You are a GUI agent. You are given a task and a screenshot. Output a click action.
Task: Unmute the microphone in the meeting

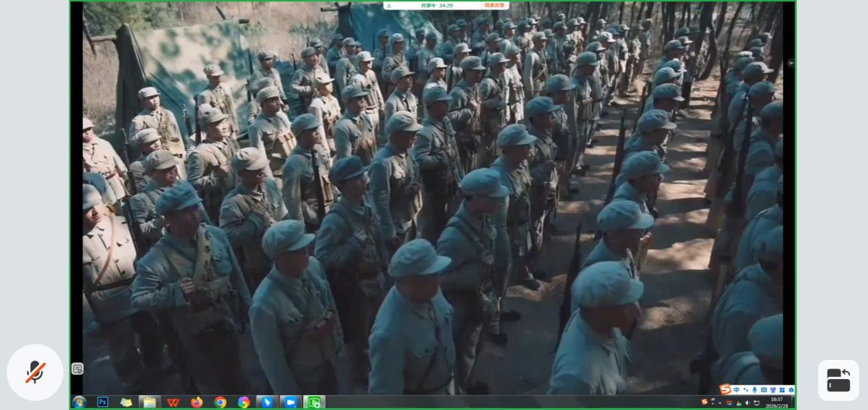tap(35, 372)
